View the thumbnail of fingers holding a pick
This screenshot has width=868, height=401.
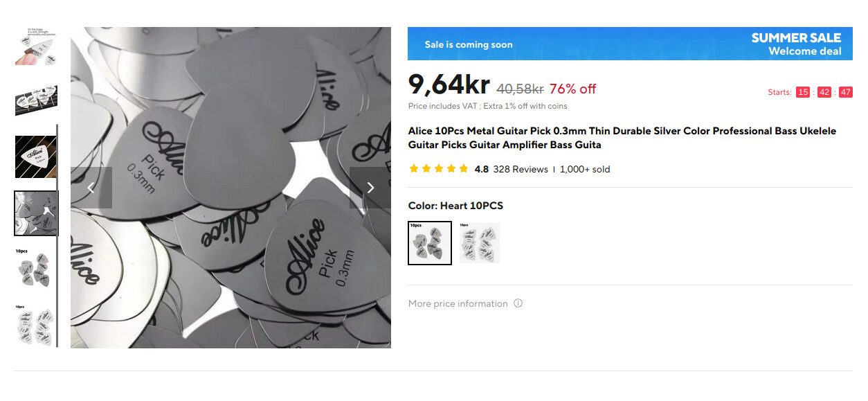(36, 46)
